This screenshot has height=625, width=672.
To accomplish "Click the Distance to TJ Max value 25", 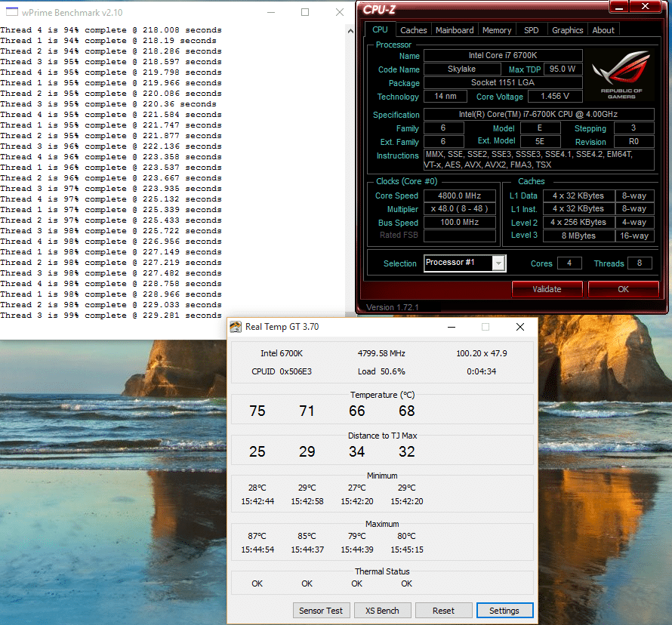I will point(257,451).
